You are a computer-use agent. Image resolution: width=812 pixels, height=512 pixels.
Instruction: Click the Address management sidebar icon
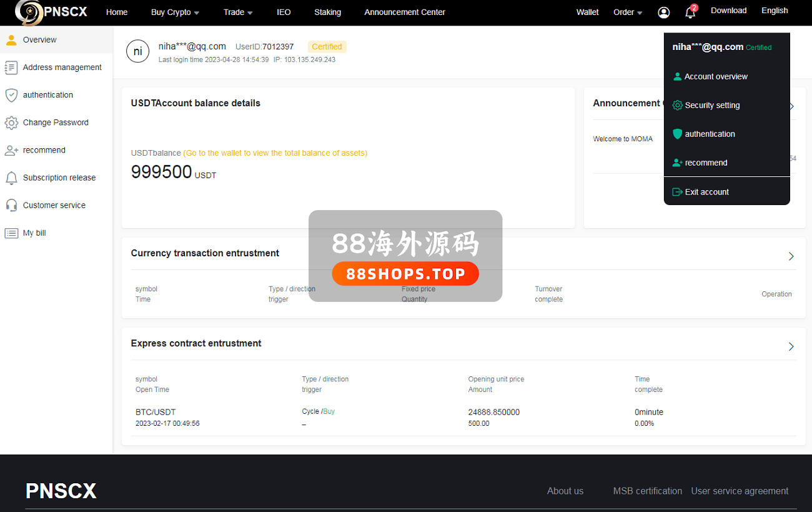[x=11, y=68]
